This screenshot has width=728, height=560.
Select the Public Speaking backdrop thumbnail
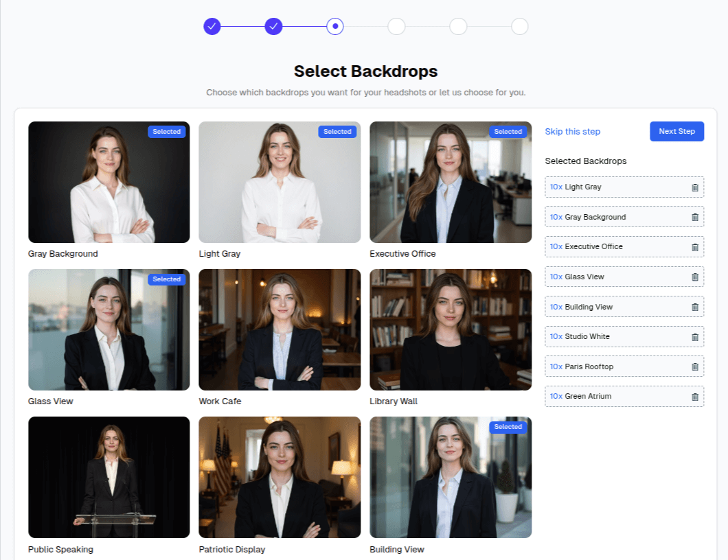click(x=109, y=477)
